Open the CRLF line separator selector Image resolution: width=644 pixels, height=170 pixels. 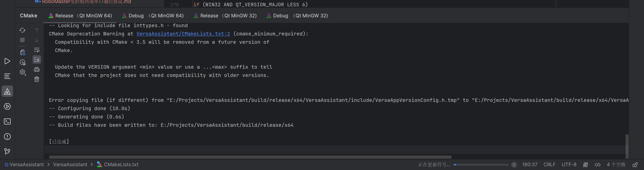click(549, 164)
